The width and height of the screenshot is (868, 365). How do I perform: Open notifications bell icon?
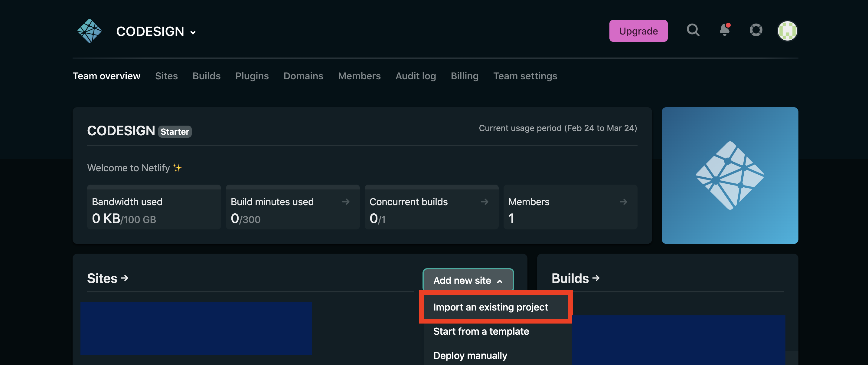coord(724,30)
